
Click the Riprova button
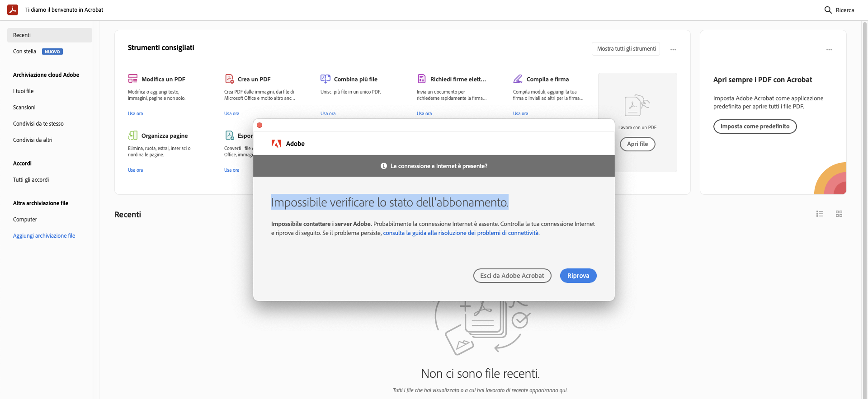click(x=578, y=276)
